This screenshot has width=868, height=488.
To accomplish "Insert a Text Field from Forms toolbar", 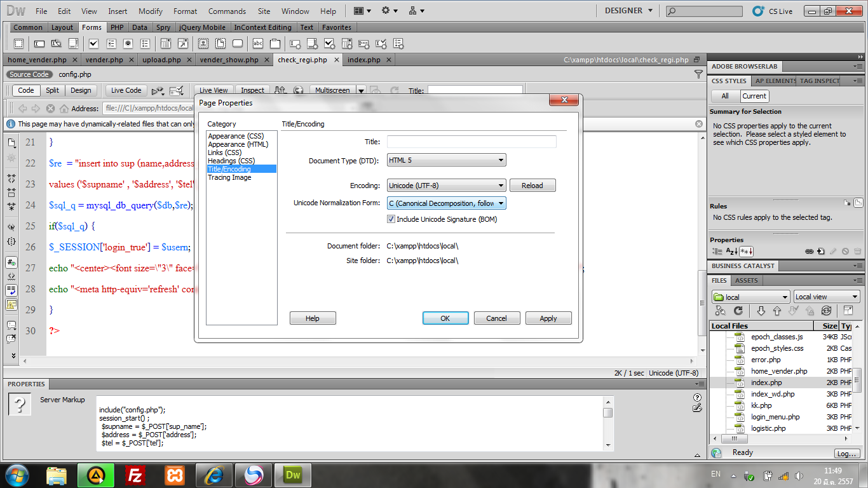I will coord(39,44).
